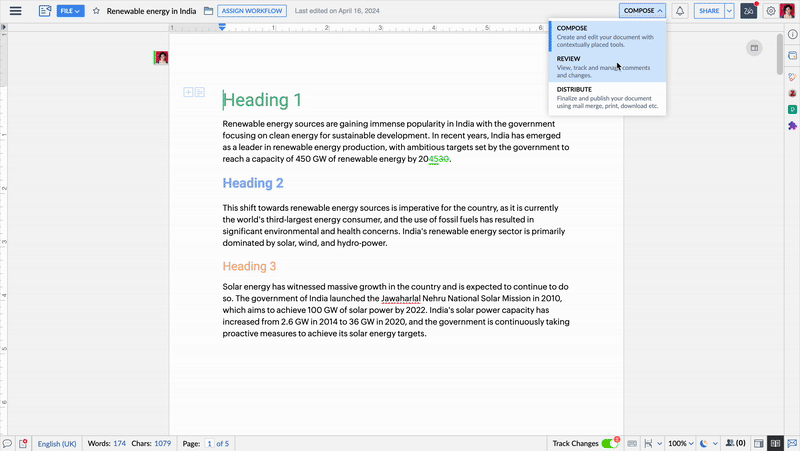Click the Words: 174 counter

tap(107, 443)
